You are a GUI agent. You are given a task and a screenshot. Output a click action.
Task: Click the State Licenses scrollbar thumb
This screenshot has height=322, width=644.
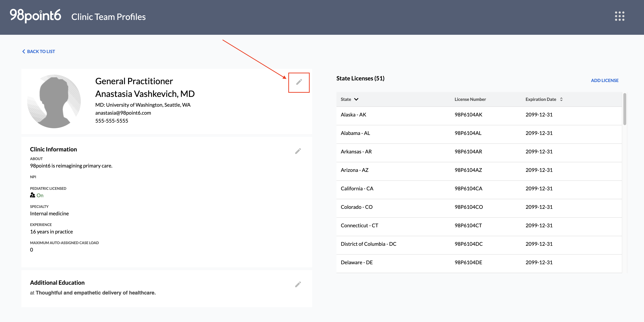point(624,109)
